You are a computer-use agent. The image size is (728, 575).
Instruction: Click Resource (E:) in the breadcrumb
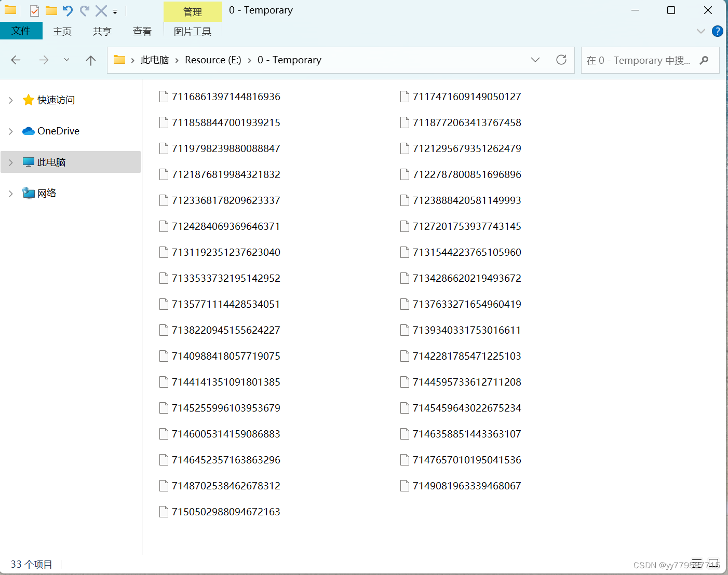(213, 60)
